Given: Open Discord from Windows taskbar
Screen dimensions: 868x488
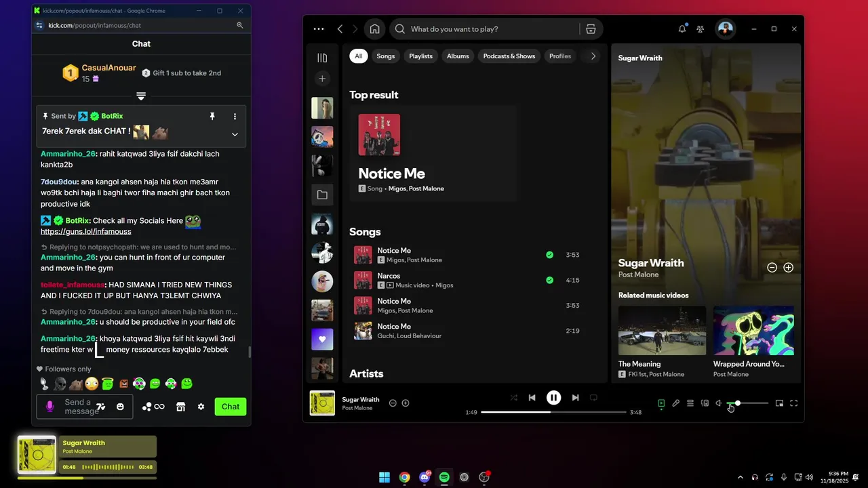Looking at the screenshot, I should pyautogui.click(x=425, y=477).
